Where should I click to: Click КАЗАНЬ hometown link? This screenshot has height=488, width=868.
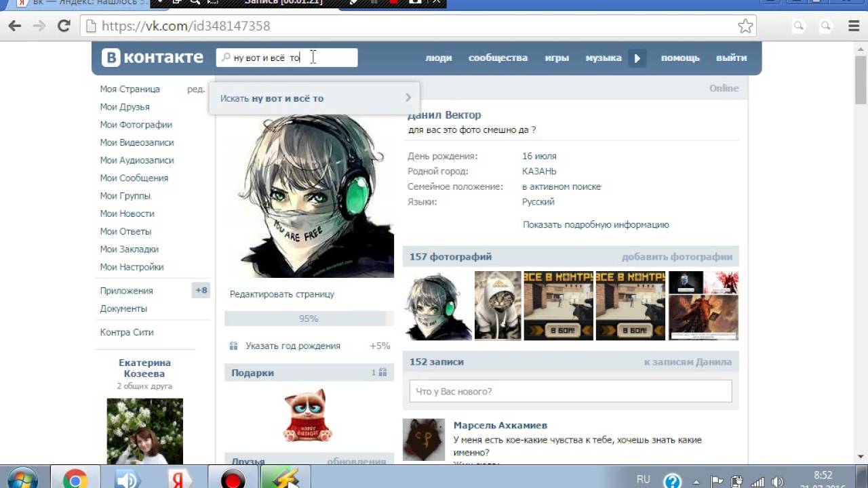539,171
